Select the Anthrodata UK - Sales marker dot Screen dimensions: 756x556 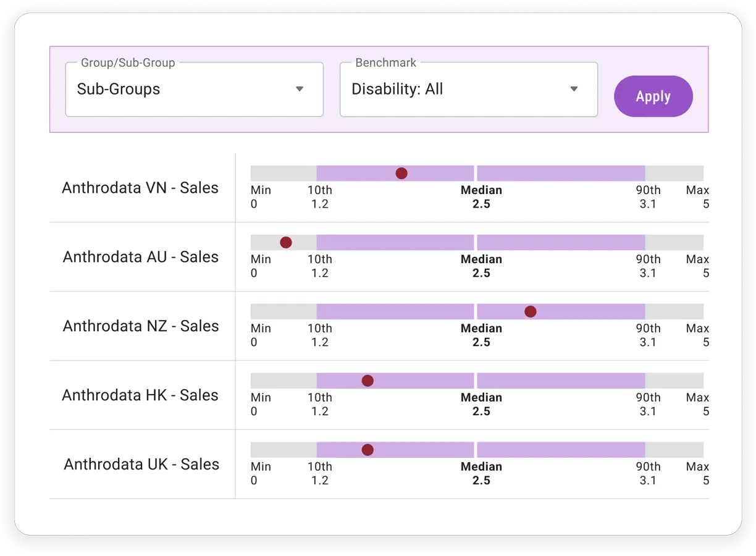click(x=367, y=450)
